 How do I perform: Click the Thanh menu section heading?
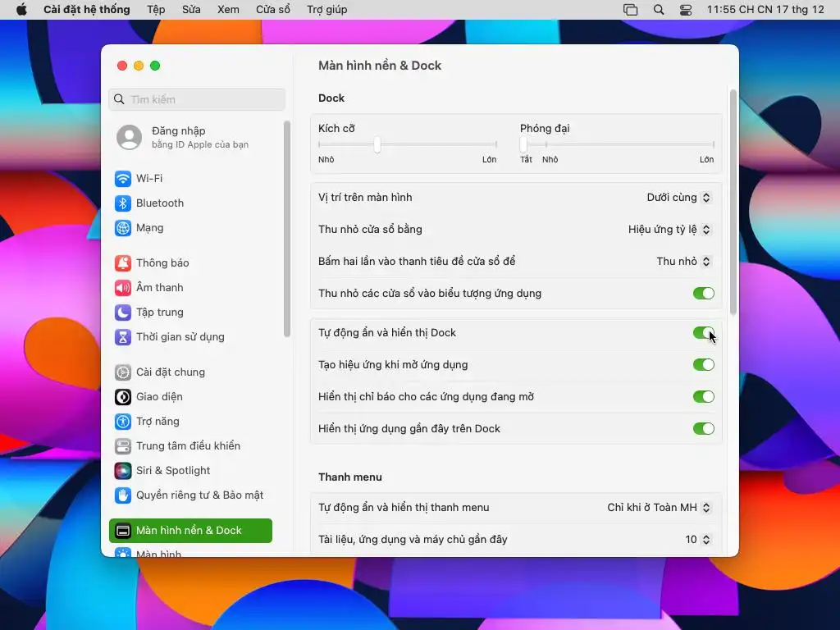click(349, 477)
